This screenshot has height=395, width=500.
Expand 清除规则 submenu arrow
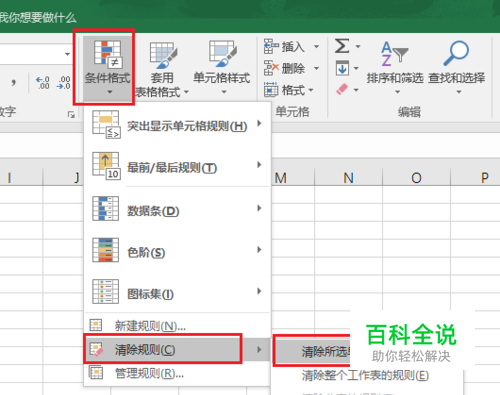tap(259, 349)
